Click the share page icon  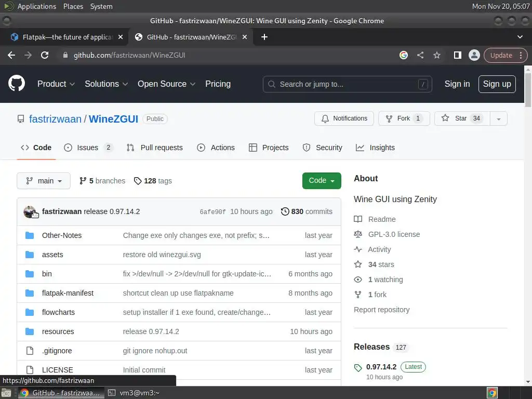click(420, 55)
